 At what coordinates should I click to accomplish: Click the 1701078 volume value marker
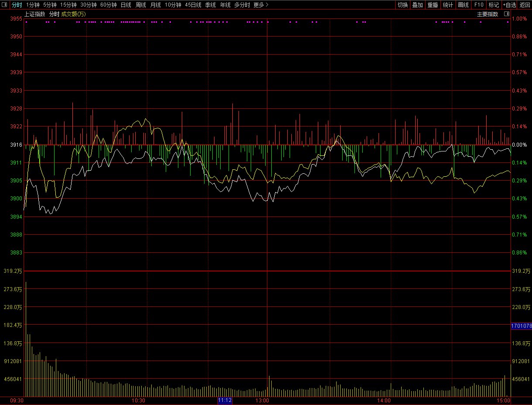521,326
